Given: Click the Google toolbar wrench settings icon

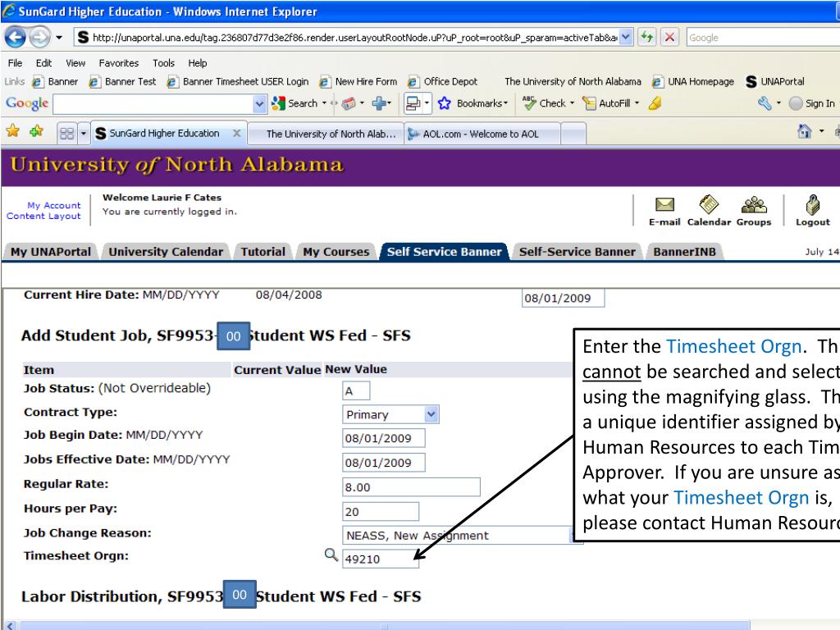Looking at the screenshot, I should coord(765,103).
